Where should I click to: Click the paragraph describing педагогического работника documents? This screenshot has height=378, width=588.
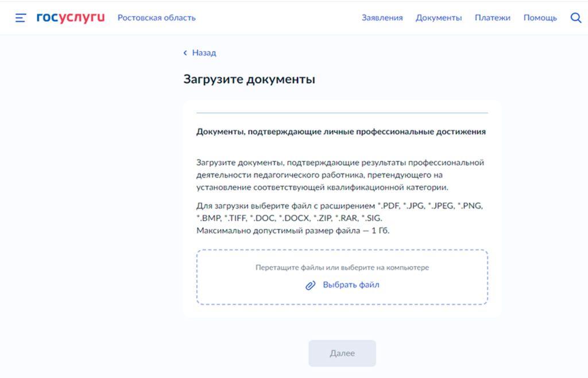pyautogui.click(x=340, y=175)
